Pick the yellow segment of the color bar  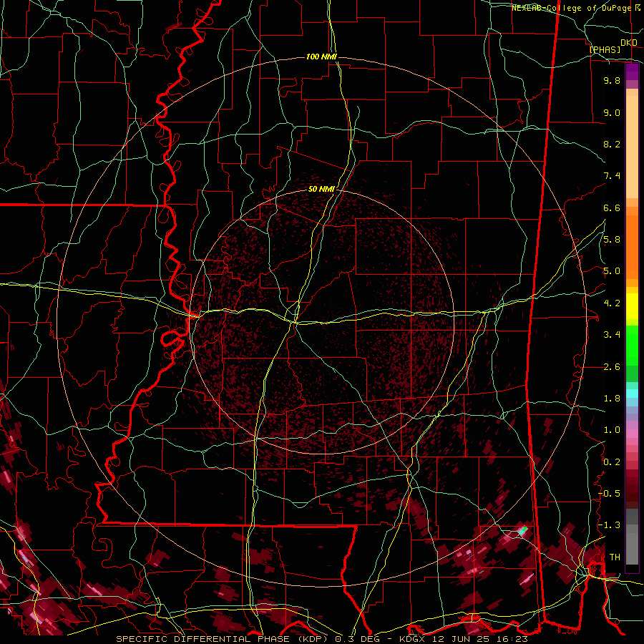pos(632,306)
